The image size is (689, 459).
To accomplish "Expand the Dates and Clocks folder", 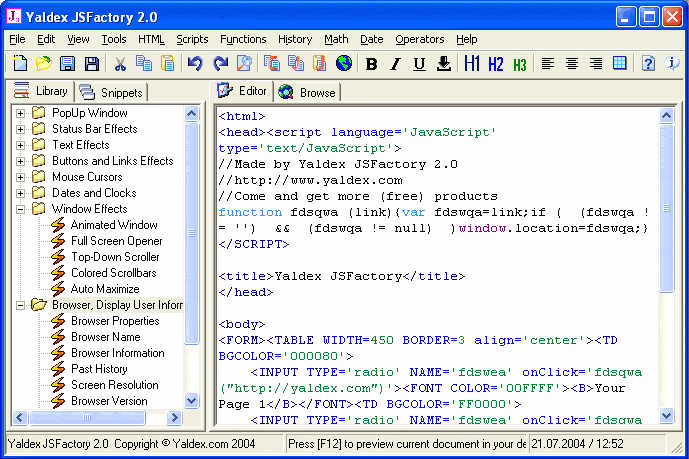I will (20, 193).
